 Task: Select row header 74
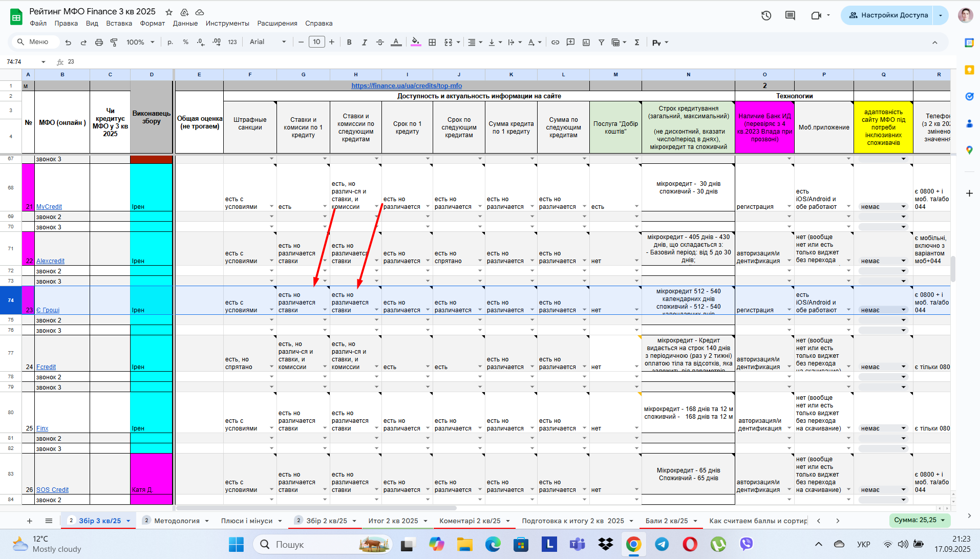[x=11, y=300]
